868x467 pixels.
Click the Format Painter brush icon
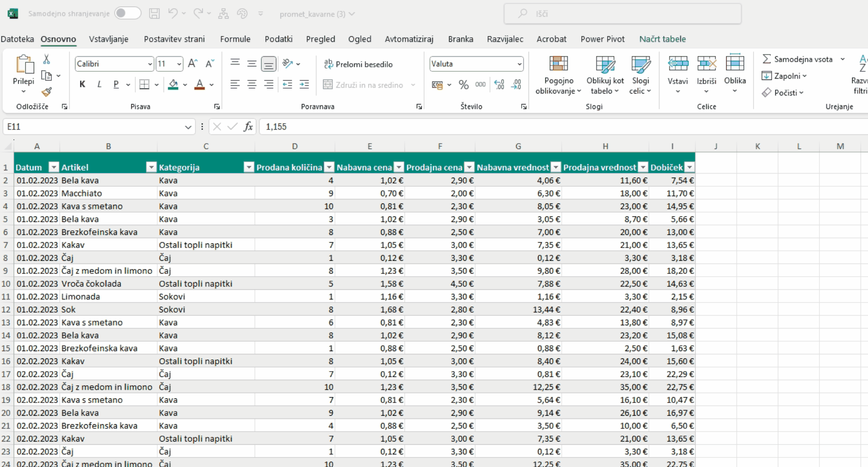tap(46, 92)
